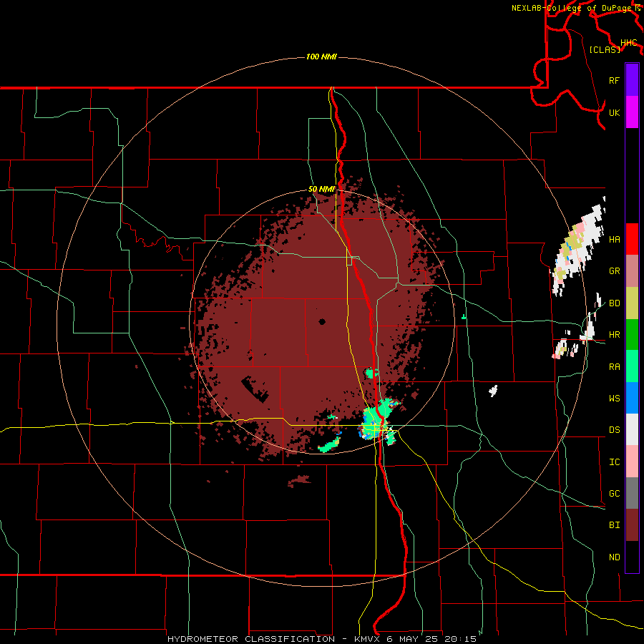Click the WS blue legend swatch
The image size is (644, 644).
632,398
